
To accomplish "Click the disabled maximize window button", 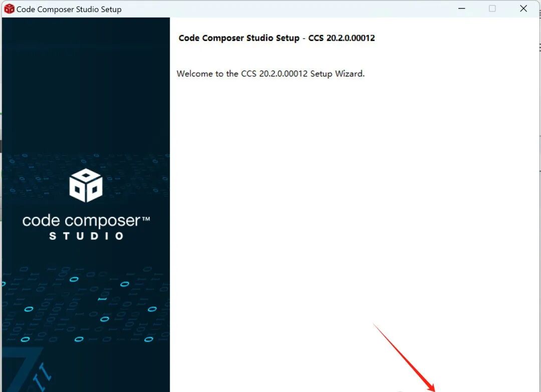I will pos(492,9).
